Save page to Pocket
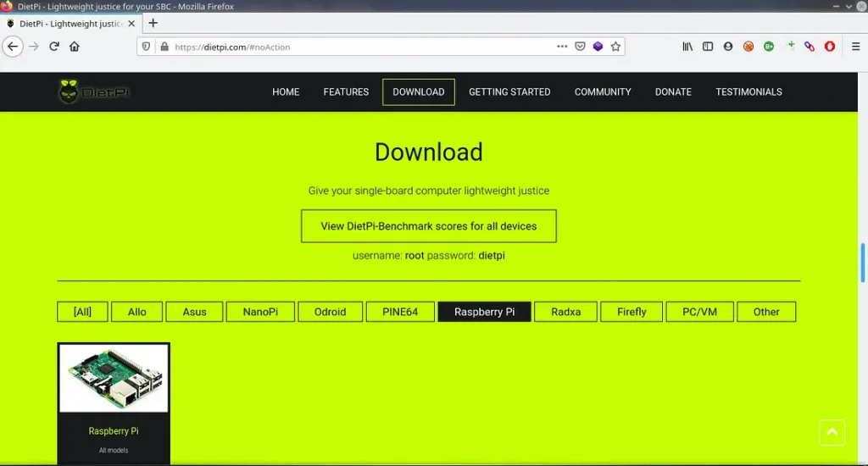Image resolution: width=868 pixels, height=466 pixels. [580, 47]
